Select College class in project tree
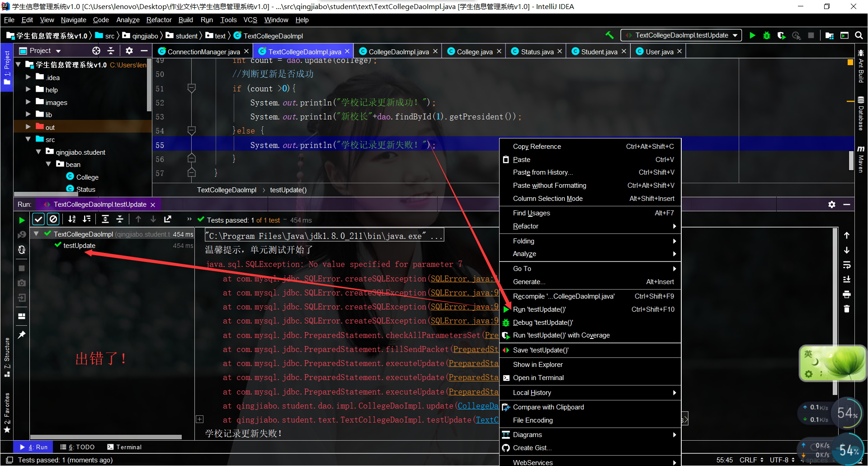The height and width of the screenshot is (466, 868). pos(82,177)
